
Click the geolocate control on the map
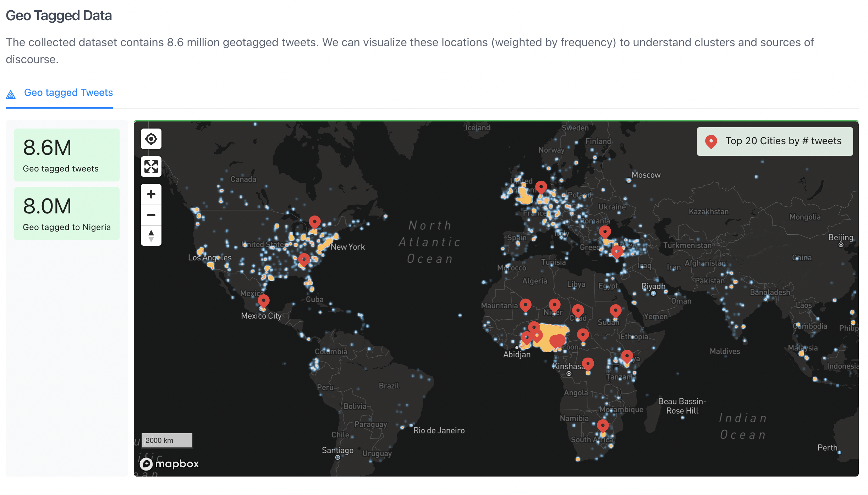pyautogui.click(x=151, y=139)
